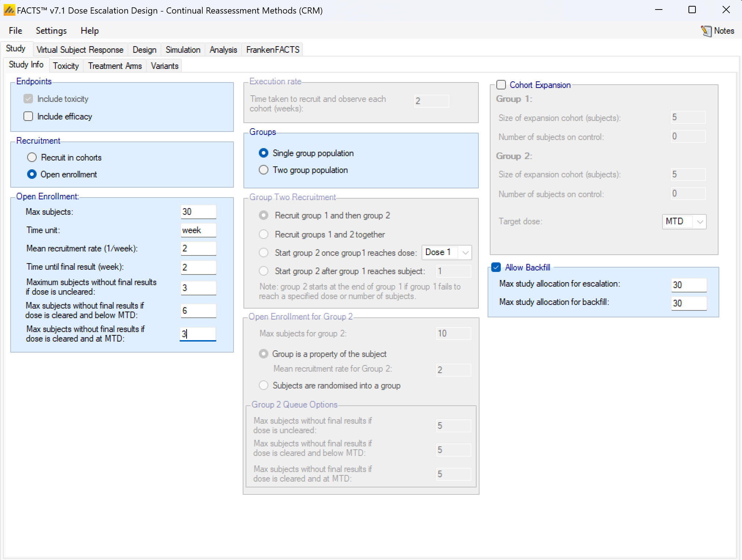Select Recruit in cohorts option

point(32,158)
